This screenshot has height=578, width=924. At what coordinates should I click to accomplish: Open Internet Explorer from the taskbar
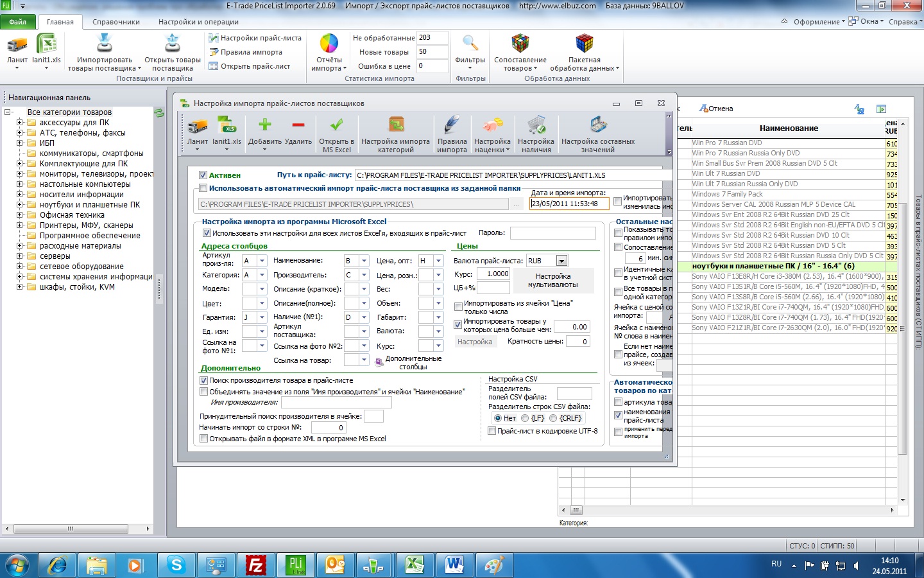coord(56,565)
